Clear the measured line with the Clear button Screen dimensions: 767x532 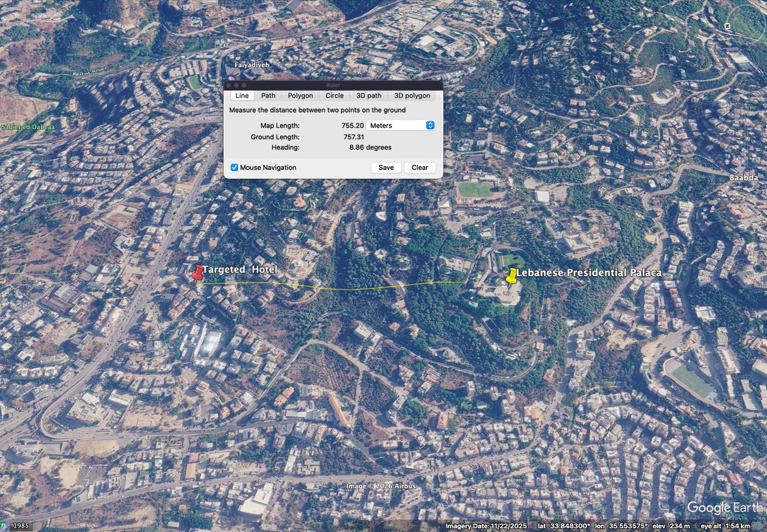click(x=419, y=167)
